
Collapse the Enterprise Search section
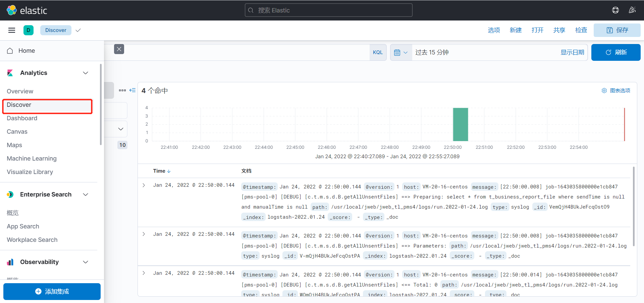point(86,194)
